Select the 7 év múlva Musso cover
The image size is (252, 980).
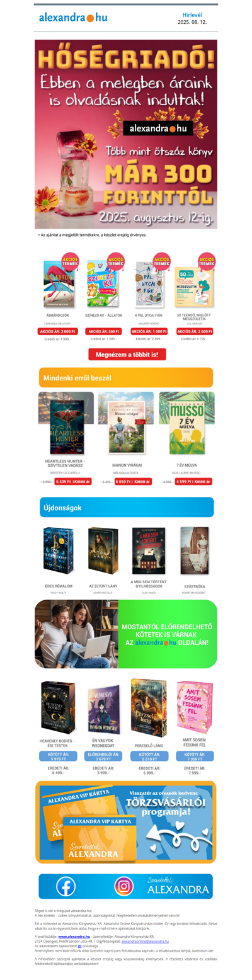pyautogui.click(x=186, y=423)
